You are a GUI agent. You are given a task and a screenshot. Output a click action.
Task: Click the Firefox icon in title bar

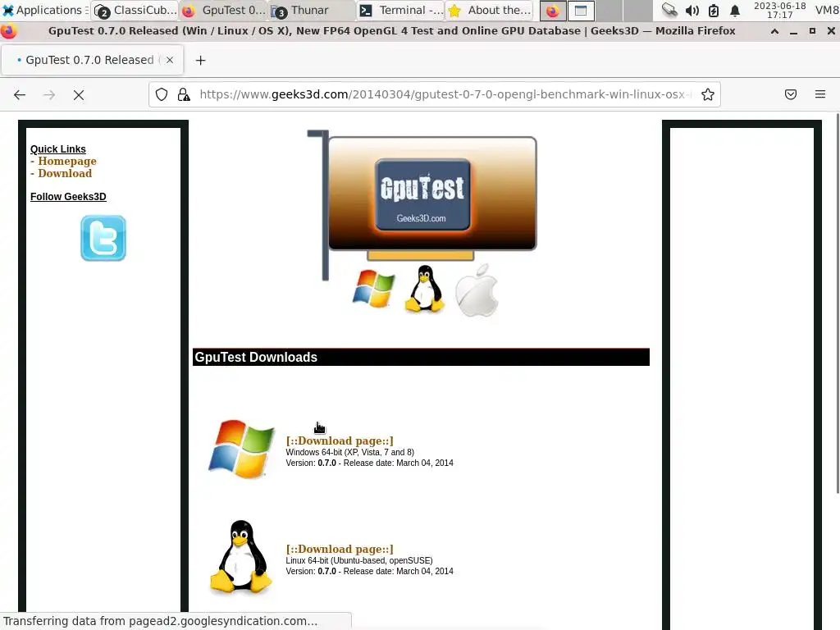(8, 31)
